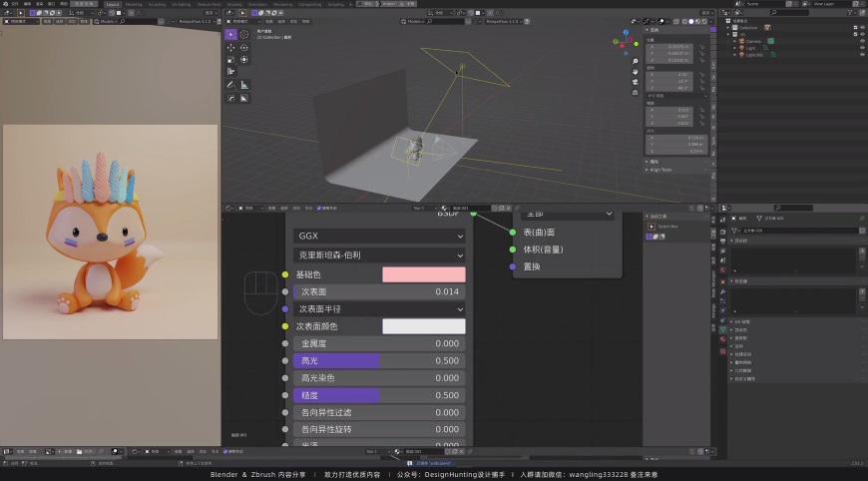The width and height of the screenshot is (868, 481).
Task: Switch viewport to material preview shading
Action: click(x=697, y=22)
